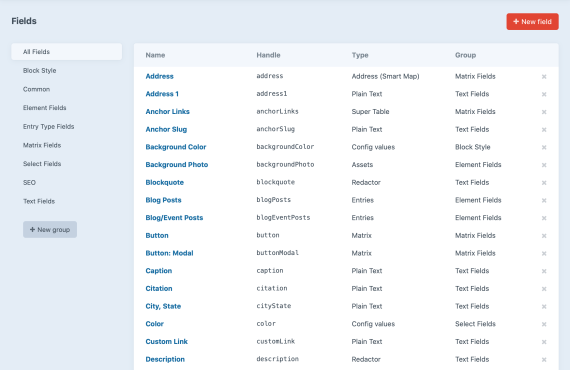This screenshot has width=570, height=370.
Task: Click the Name column header
Action: (155, 55)
